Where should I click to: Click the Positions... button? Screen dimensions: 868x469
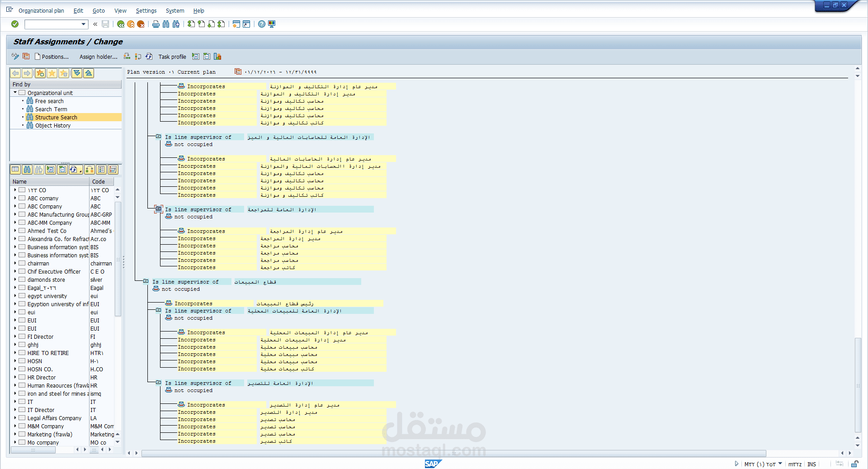(x=52, y=57)
